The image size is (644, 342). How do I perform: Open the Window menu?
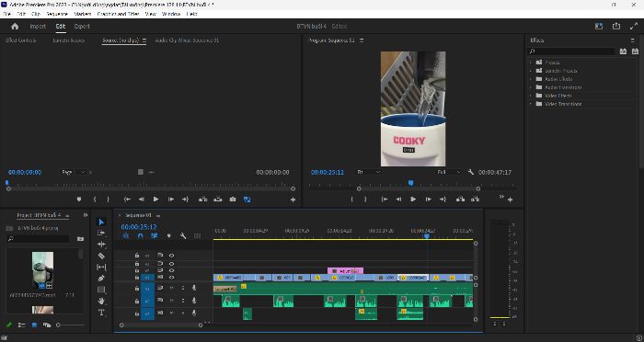(x=171, y=14)
